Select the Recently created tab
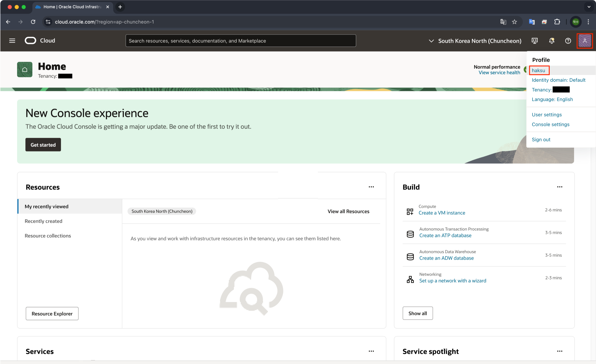Image resolution: width=596 pixels, height=364 pixels. (44, 221)
